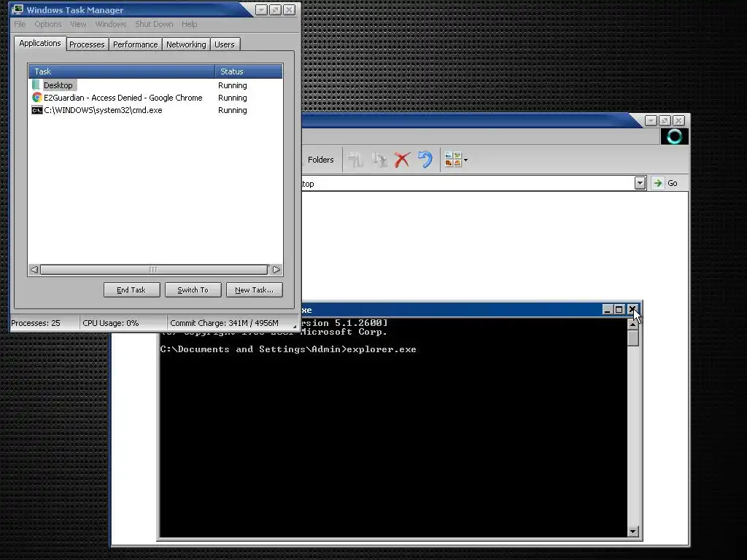Viewport: 747px width, 560px height.
Task: Select the cmd.exe task row
Action: 155,110
